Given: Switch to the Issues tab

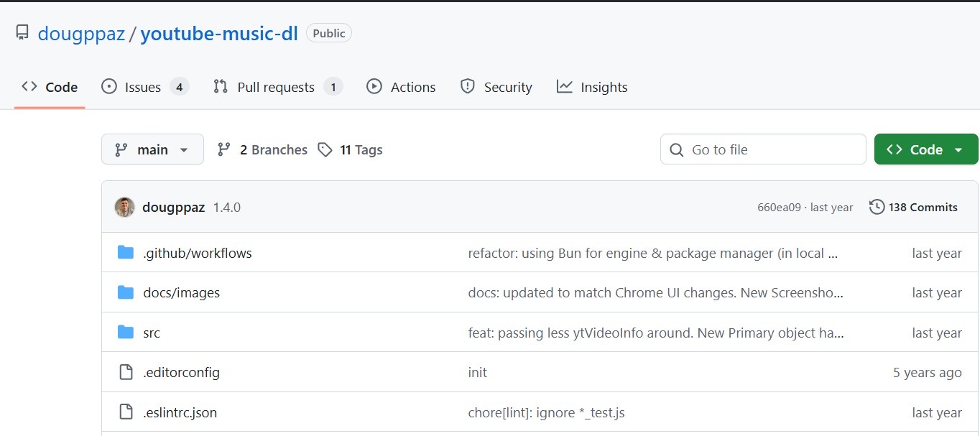Looking at the screenshot, I should click(144, 87).
